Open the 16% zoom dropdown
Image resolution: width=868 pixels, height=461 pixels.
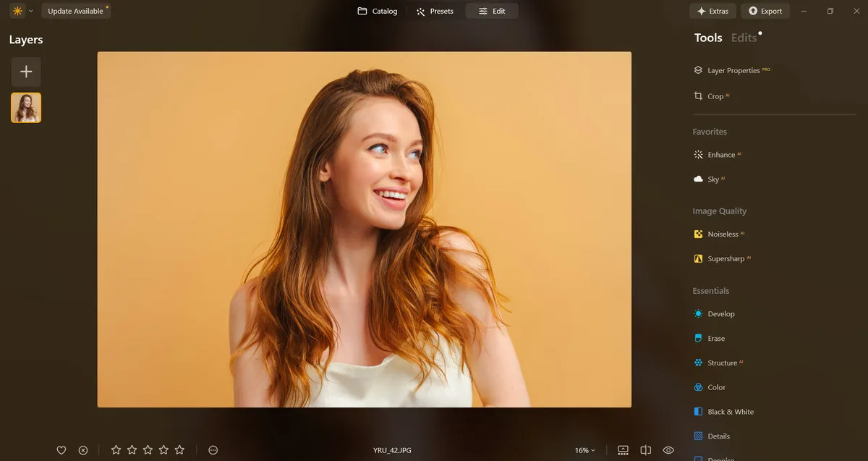click(x=584, y=450)
